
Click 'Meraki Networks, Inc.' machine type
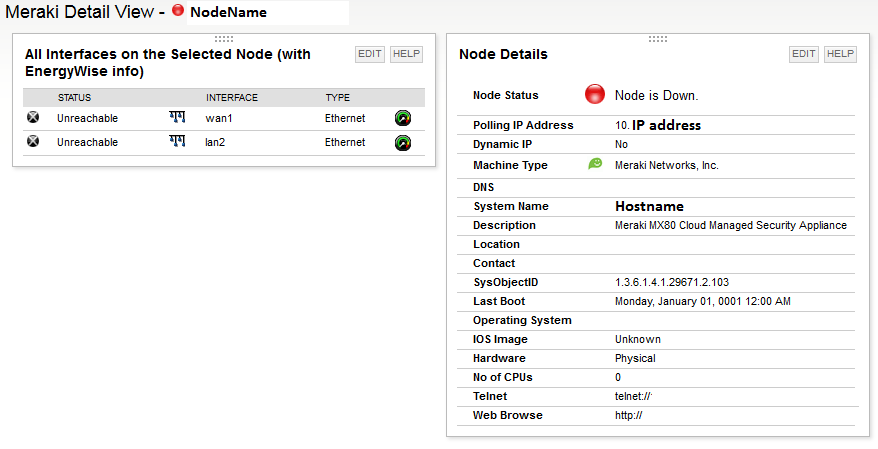pos(667,165)
